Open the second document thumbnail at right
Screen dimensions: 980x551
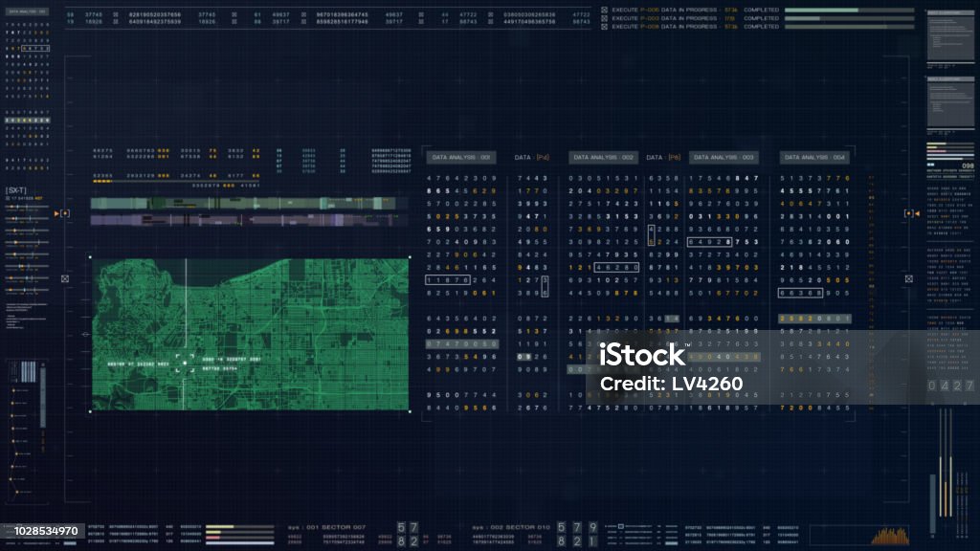point(950,102)
